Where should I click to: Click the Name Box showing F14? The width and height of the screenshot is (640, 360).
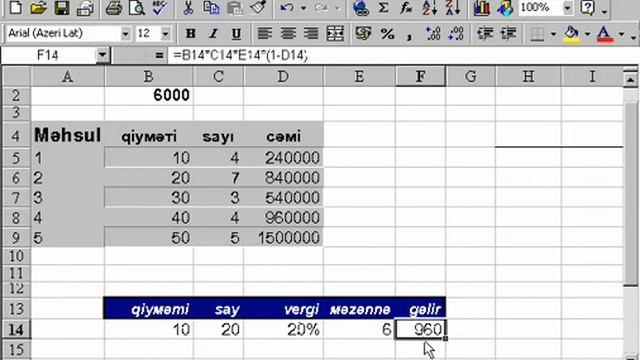click(48, 55)
